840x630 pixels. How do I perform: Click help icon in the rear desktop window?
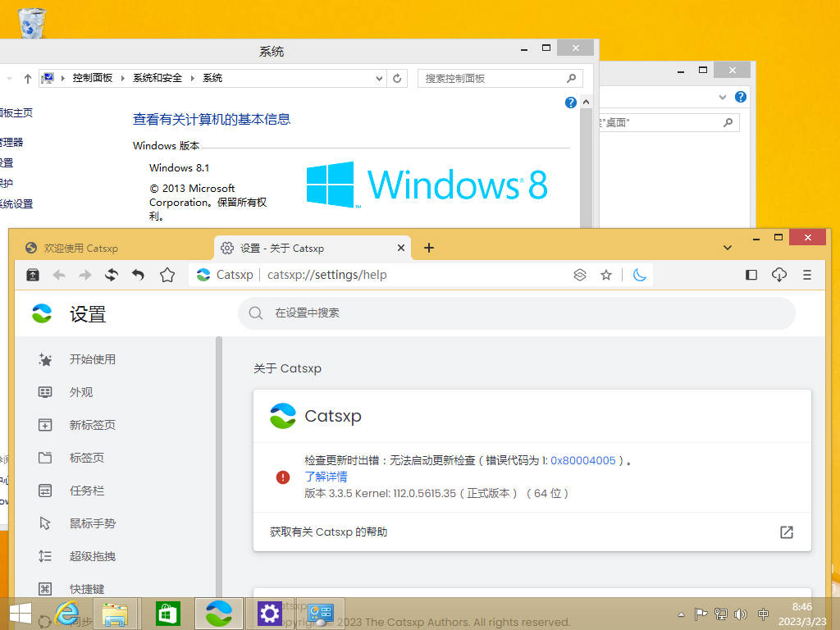pos(741,97)
